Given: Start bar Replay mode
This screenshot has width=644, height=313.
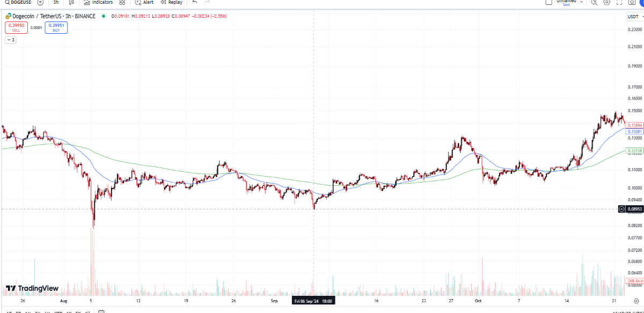Looking at the screenshot, I should coord(172,2).
